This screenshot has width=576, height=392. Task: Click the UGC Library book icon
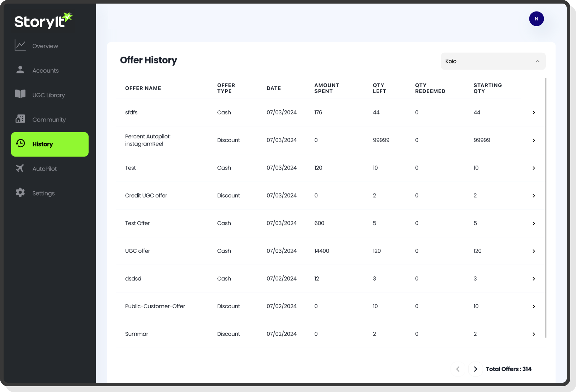[20, 94]
